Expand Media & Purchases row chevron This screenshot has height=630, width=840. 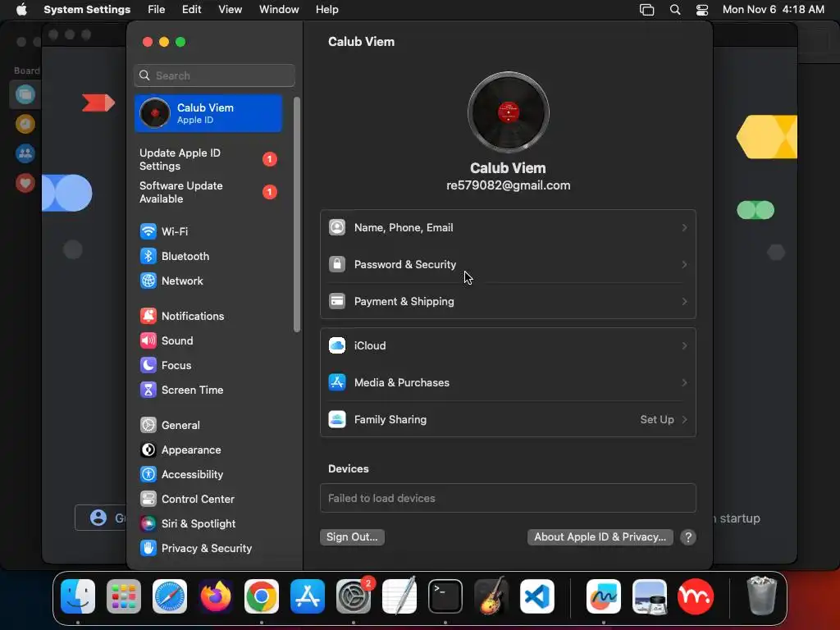click(684, 382)
